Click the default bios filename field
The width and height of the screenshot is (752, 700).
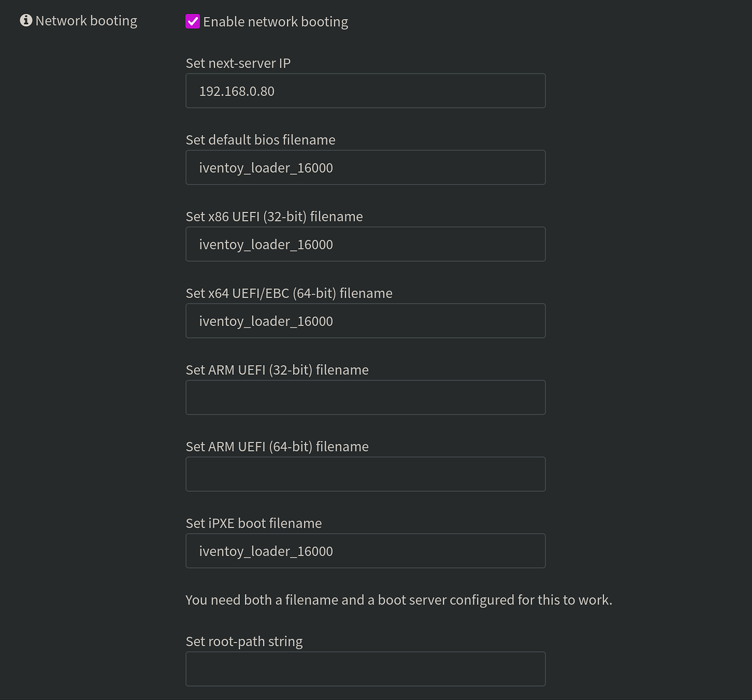click(365, 167)
